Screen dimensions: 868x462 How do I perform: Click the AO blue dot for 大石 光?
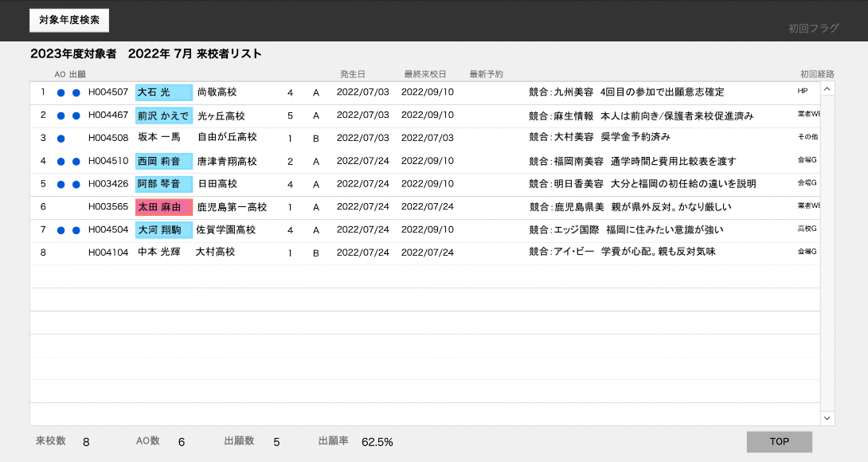tap(61, 92)
